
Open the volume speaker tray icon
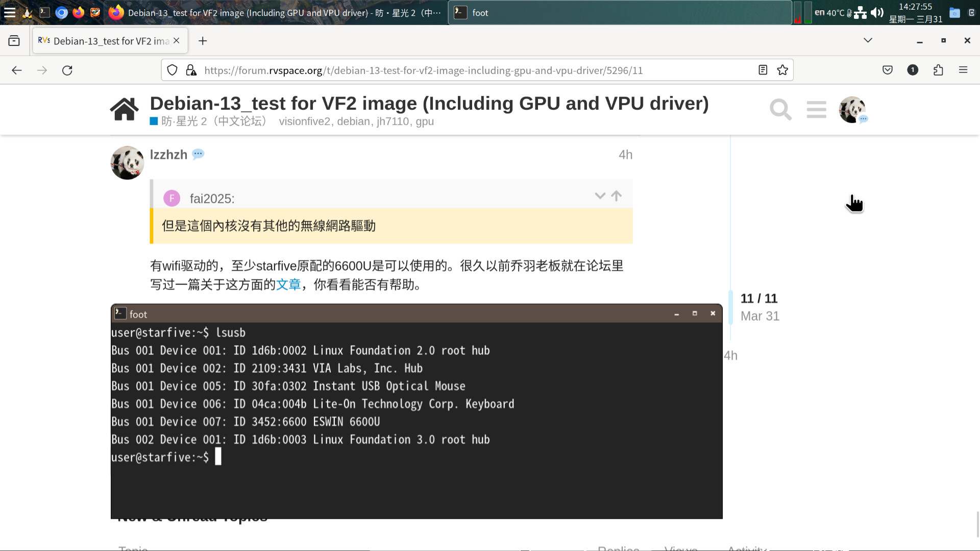[877, 12]
